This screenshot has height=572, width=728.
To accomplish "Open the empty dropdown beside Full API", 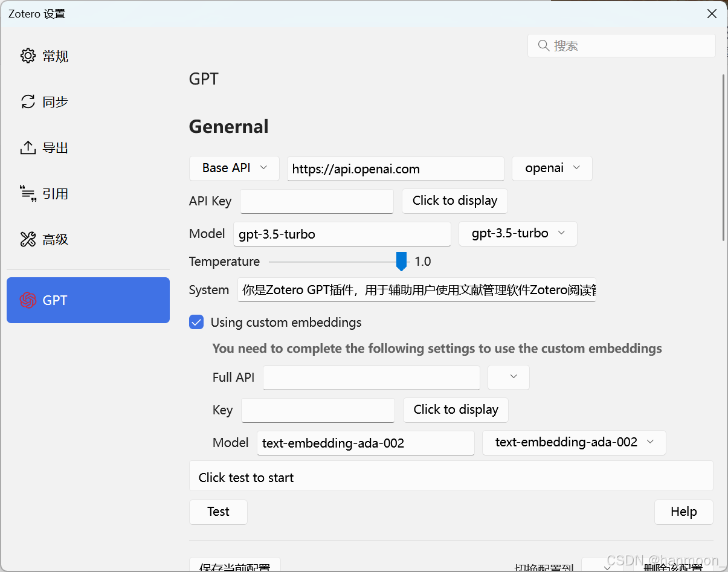I will (509, 377).
